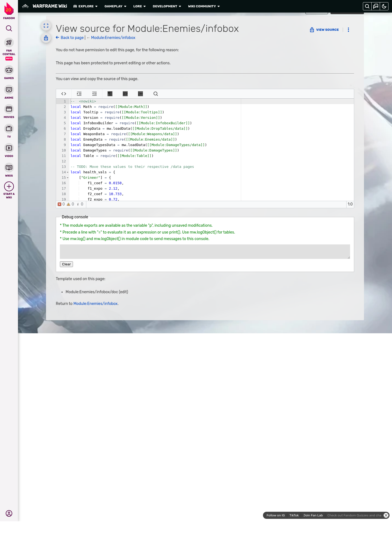Click the View Source button
The height and width of the screenshot is (545, 392).
point(324,30)
